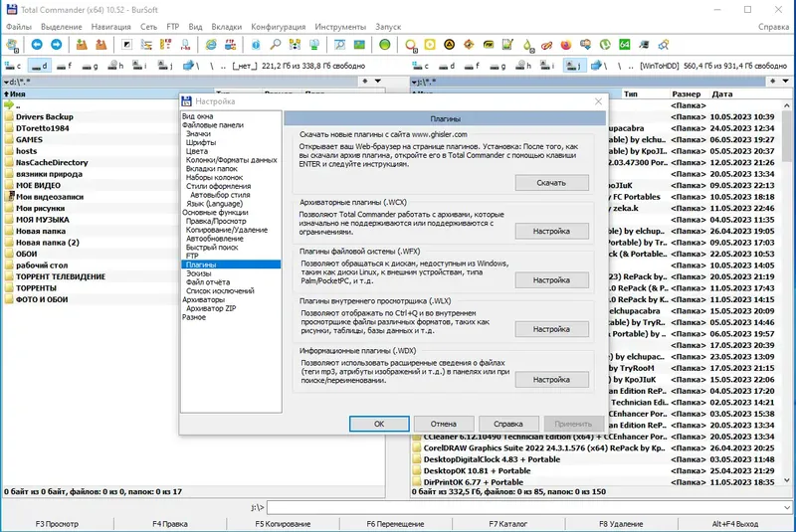The height and width of the screenshot is (532, 796).
Task: Select Язык (Language) in settings list
Action: tap(214, 204)
